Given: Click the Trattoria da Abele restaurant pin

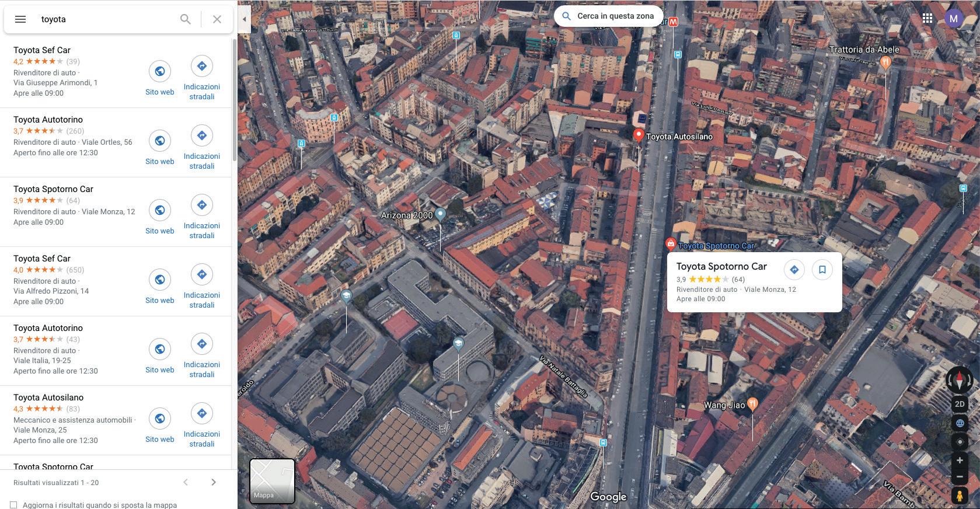Looking at the screenshot, I should [x=885, y=63].
